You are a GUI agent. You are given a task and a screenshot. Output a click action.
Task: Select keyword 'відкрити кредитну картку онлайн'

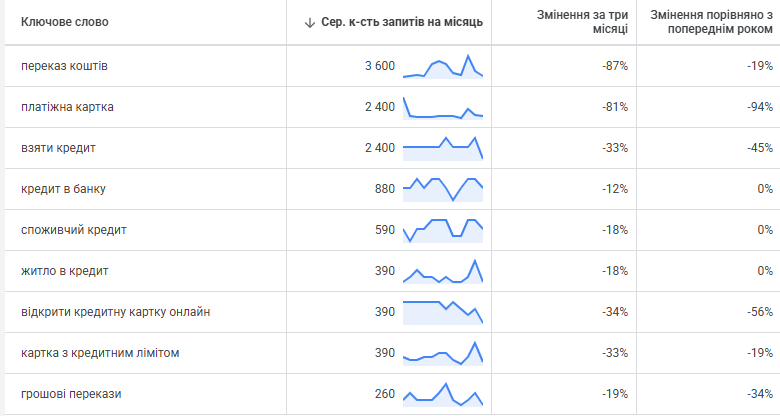(x=115, y=312)
